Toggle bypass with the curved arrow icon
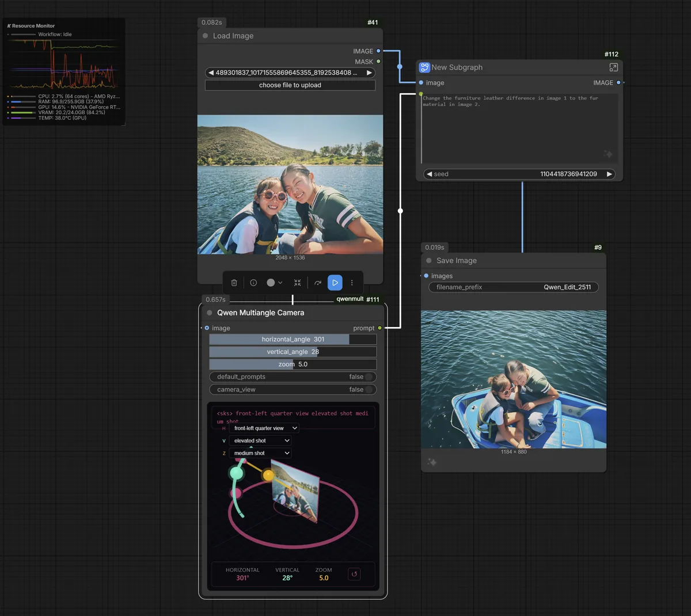691x616 pixels. 318,283
